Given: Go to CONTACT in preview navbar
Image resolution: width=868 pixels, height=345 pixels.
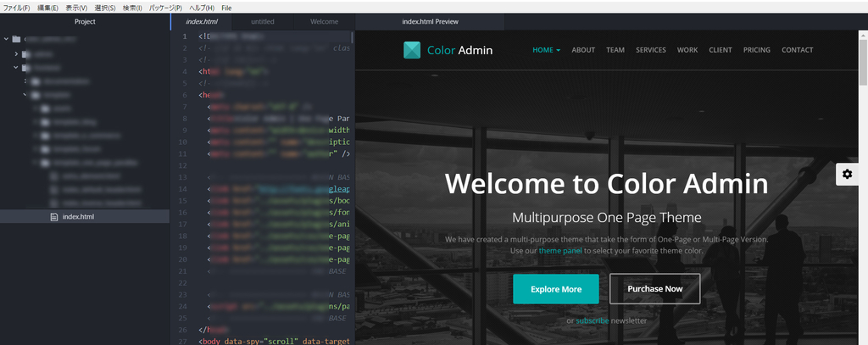Looking at the screenshot, I should [797, 50].
